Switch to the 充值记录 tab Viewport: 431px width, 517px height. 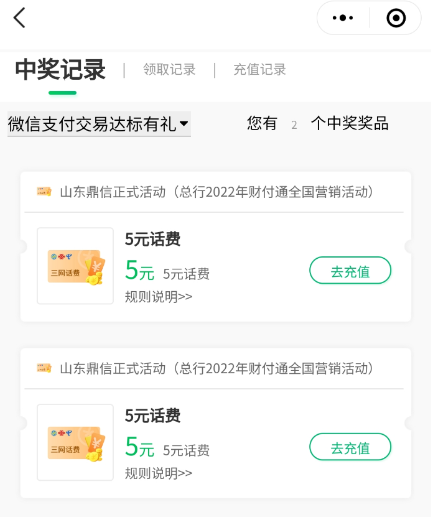point(260,70)
